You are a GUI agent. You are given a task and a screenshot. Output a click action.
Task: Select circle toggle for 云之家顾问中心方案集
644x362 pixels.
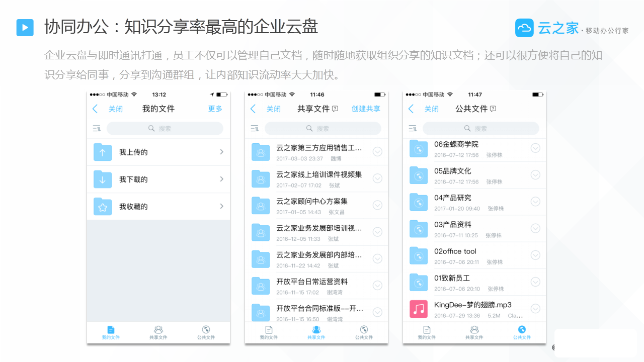[x=377, y=205]
